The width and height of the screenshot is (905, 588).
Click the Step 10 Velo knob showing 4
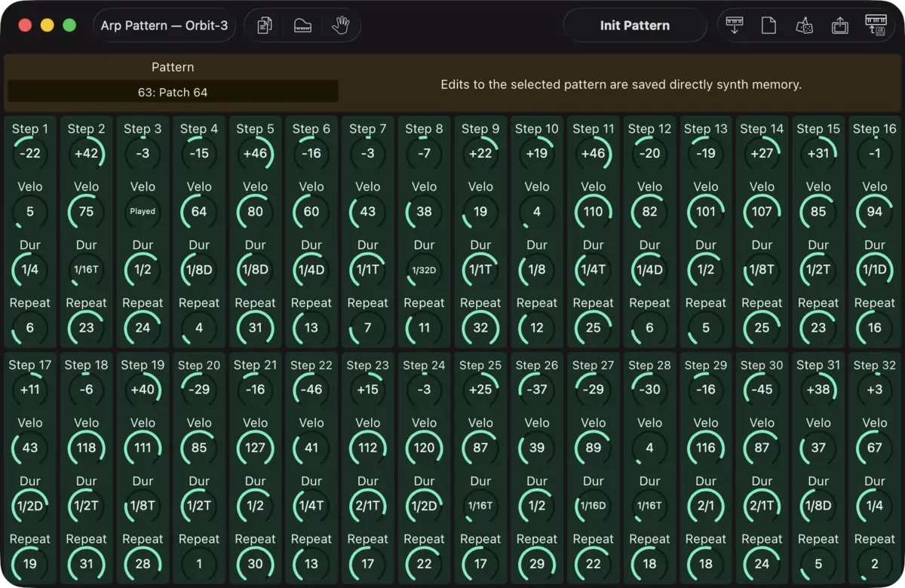click(x=537, y=211)
